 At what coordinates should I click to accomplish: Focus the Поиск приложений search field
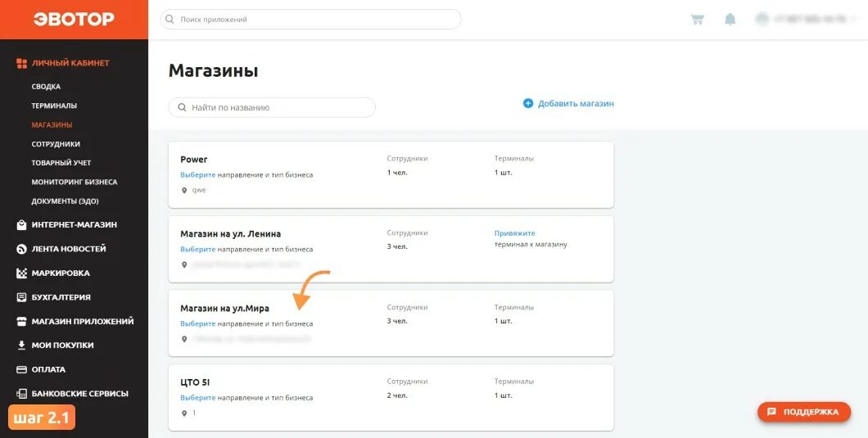click(311, 19)
